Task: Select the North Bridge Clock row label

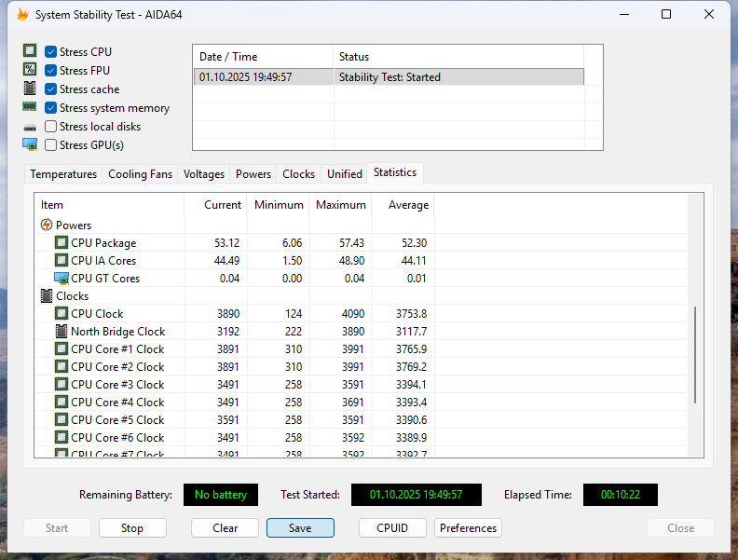Action: point(118,332)
